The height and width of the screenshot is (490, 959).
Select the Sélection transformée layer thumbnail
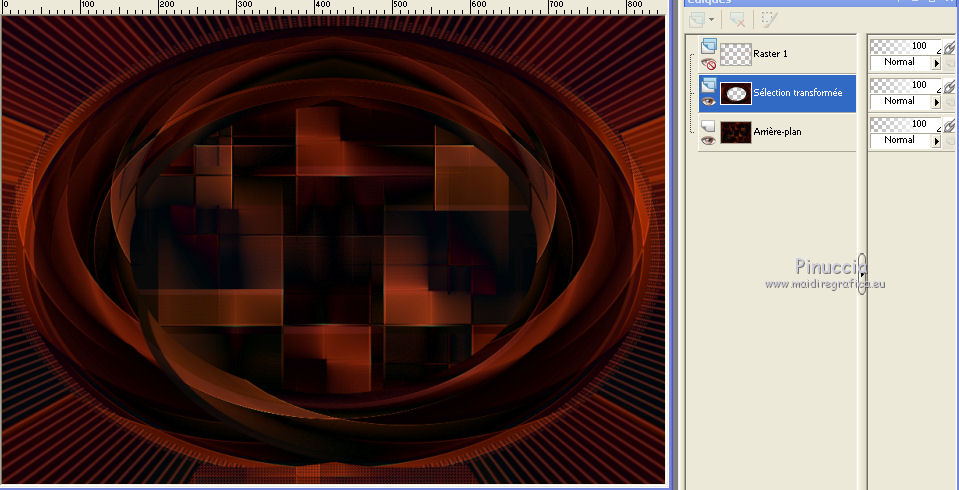pos(736,93)
